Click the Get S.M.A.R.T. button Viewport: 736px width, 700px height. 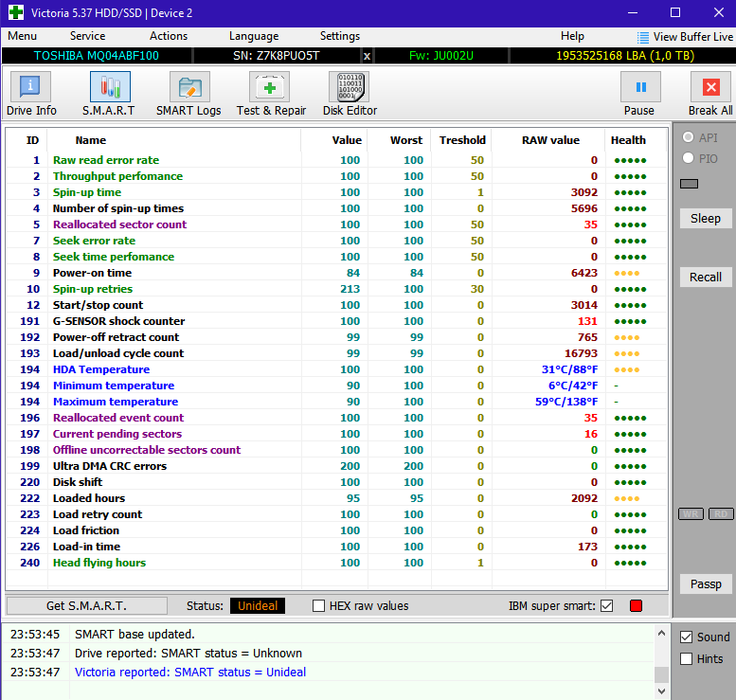click(x=86, y=606)
